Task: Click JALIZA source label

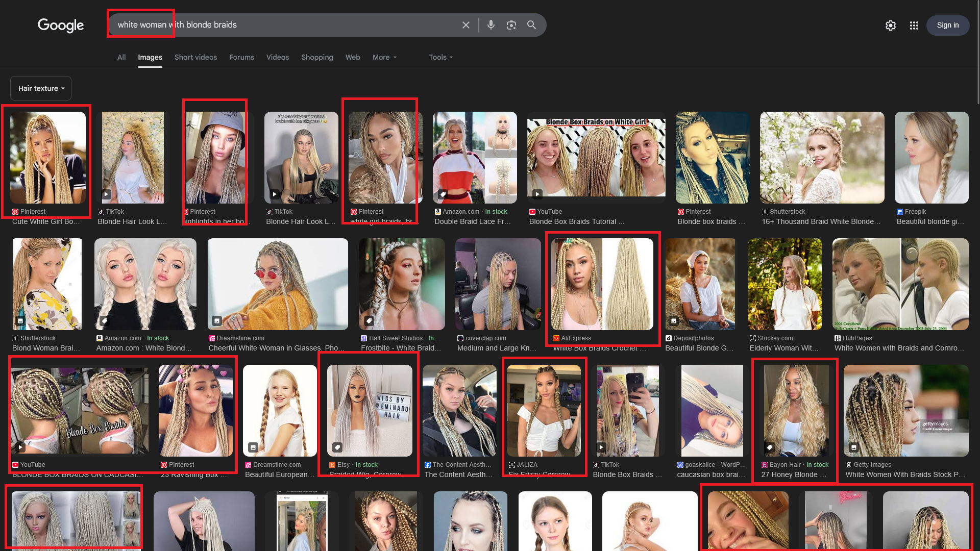Action: [523, 465]
